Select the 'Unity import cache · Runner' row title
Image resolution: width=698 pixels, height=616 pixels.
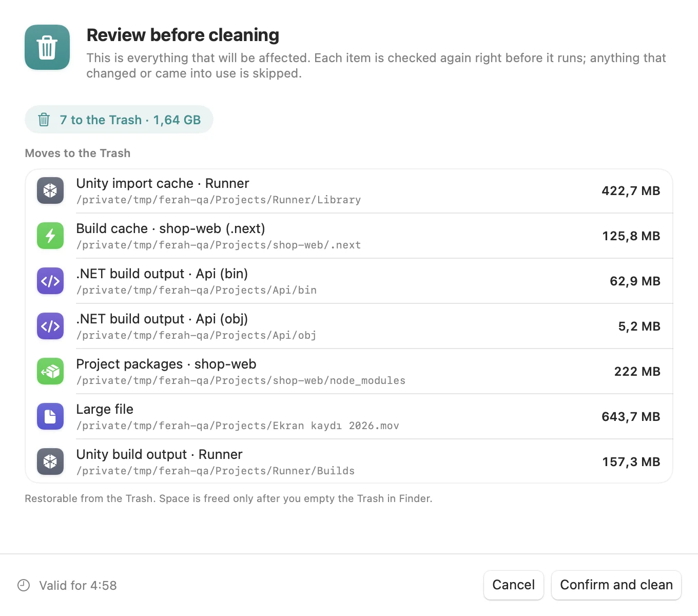[163, 183]
